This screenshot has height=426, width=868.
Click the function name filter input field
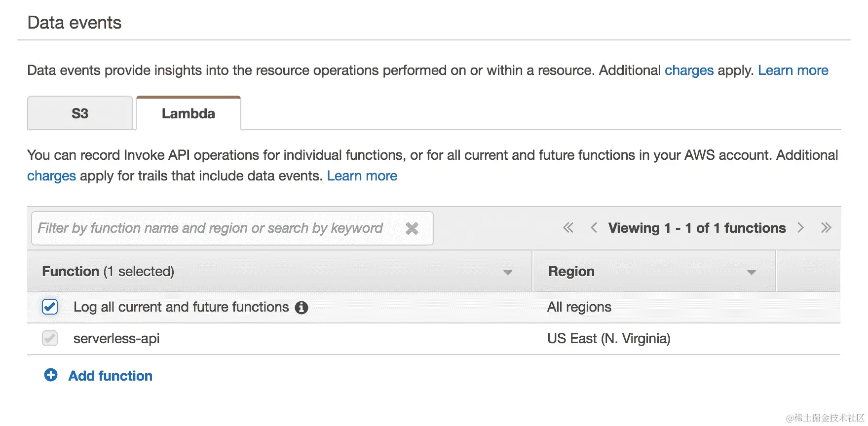click(x=212, y=228)
